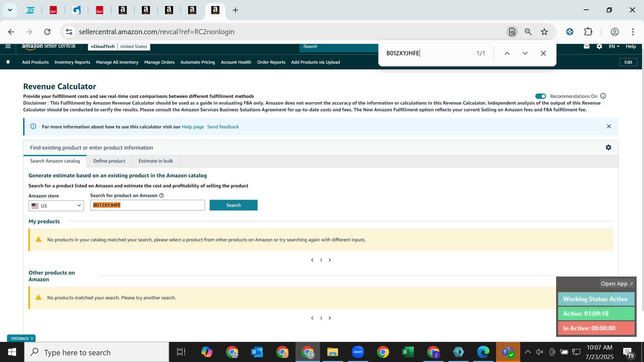Open the Chrome profile icon
The height and width of the screenshot is (362, 644).
pyautogui.click(x=614, y=32)
